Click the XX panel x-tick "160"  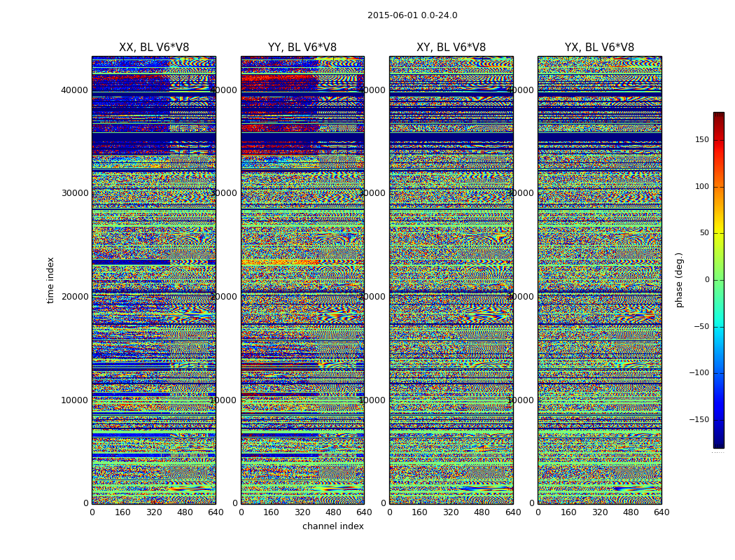click(122, 512)
